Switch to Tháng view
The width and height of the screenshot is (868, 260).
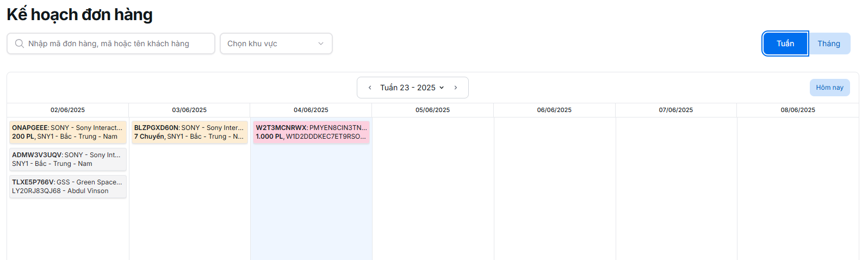(828, 44)
